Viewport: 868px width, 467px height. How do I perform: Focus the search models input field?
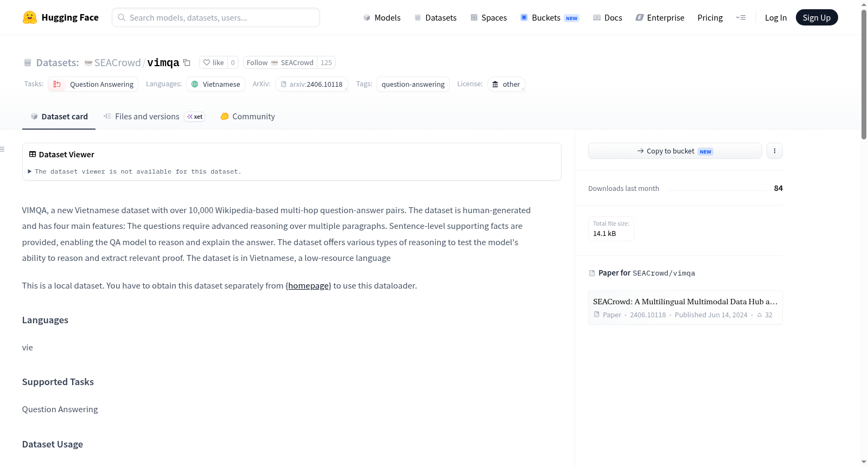(x=216, y=17)
